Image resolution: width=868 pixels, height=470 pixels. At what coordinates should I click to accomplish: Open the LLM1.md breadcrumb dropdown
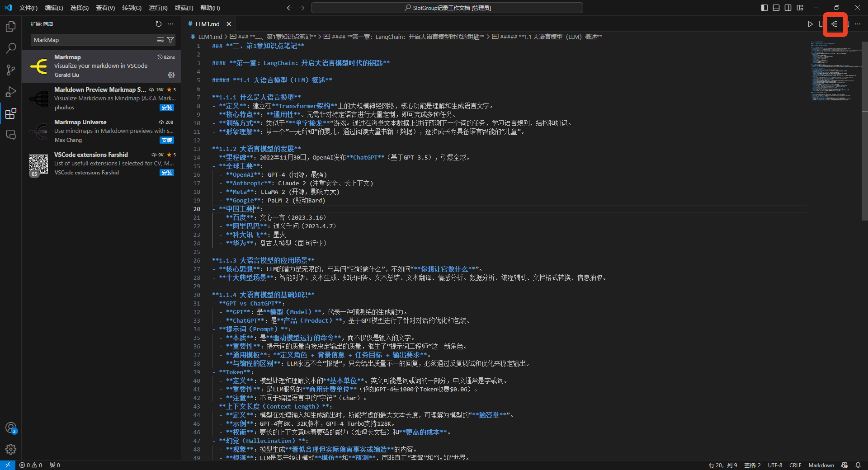tap(209, 37)
